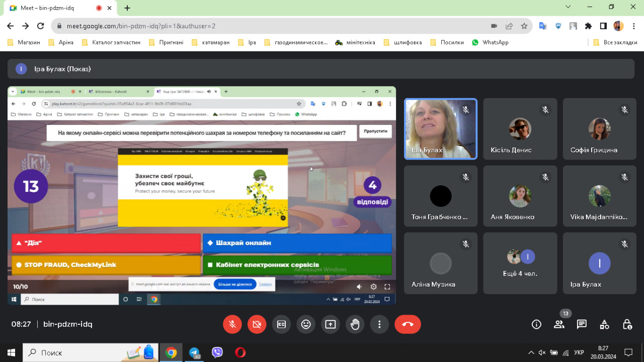Click the bin-pdzm-idq meeting code
This screenshot has height=362, width=644.
pyautogui.click(x=68, y=324)
